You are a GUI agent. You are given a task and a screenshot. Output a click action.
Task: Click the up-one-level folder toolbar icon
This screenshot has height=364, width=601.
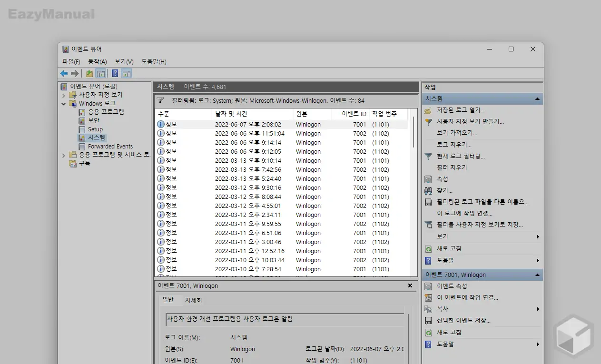point(89,73)
